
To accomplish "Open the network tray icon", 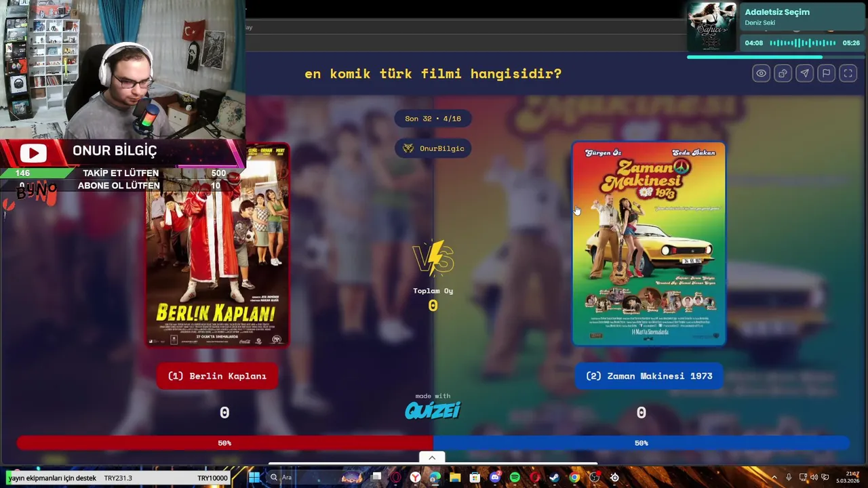I will [x=803, y=478].
